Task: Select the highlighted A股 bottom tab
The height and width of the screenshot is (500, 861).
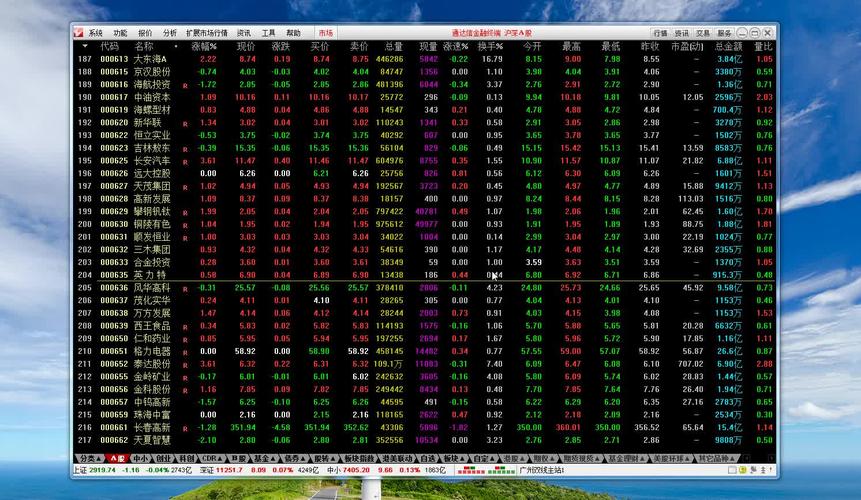Action: pos(116,458)
